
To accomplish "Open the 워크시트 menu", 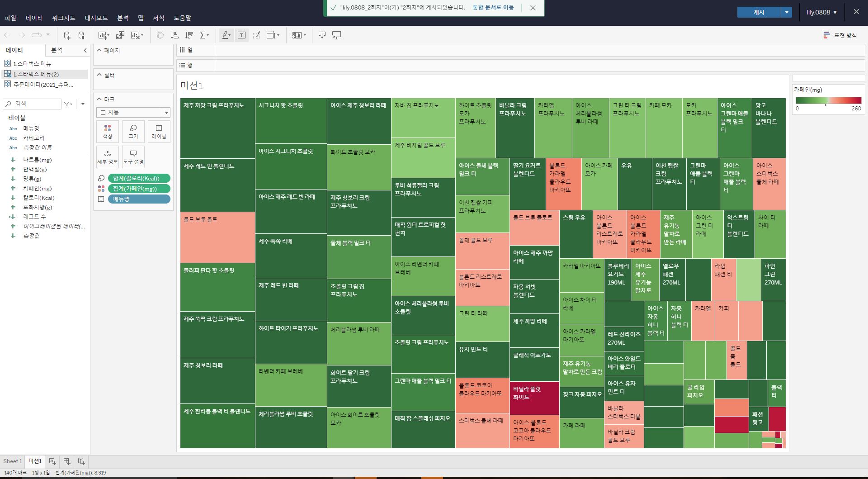I will 63,18.
